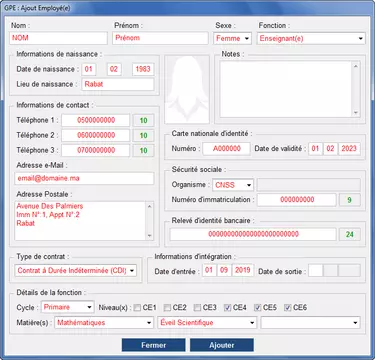Click the Adresse Postale scrollbar down arrow

(x=150, y=236)
